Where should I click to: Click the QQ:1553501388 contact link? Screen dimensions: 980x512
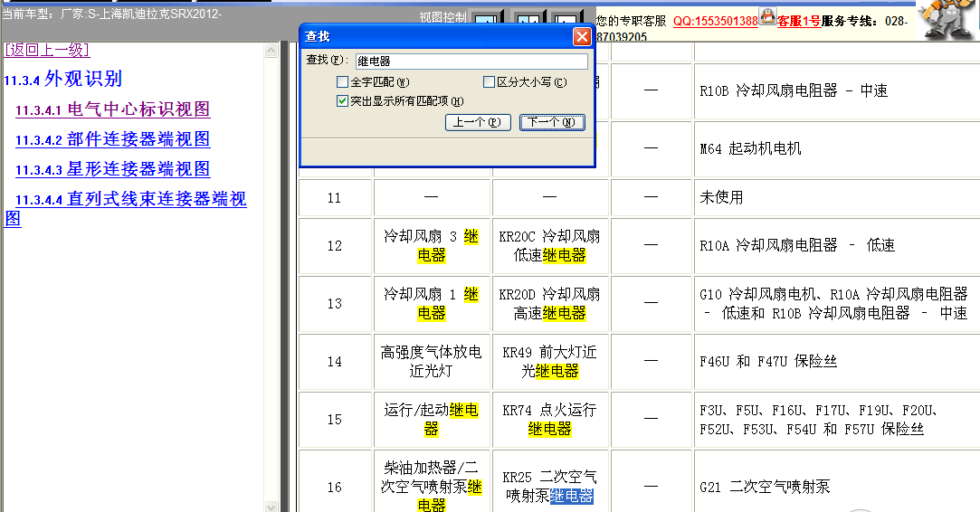click(x=715, y=21)
